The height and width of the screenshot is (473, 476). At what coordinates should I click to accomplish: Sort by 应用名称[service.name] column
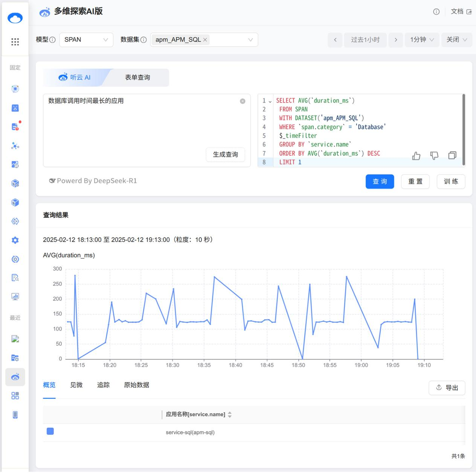coord(230,415)
